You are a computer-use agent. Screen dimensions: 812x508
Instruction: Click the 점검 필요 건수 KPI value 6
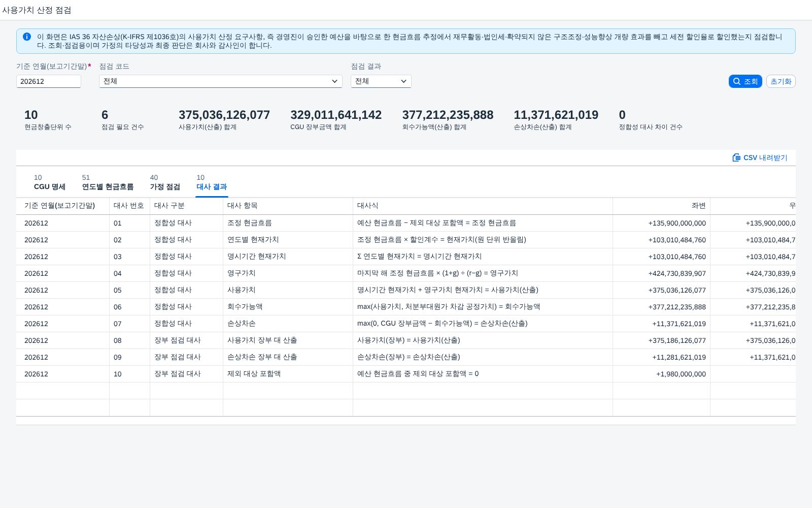(105, 115)
